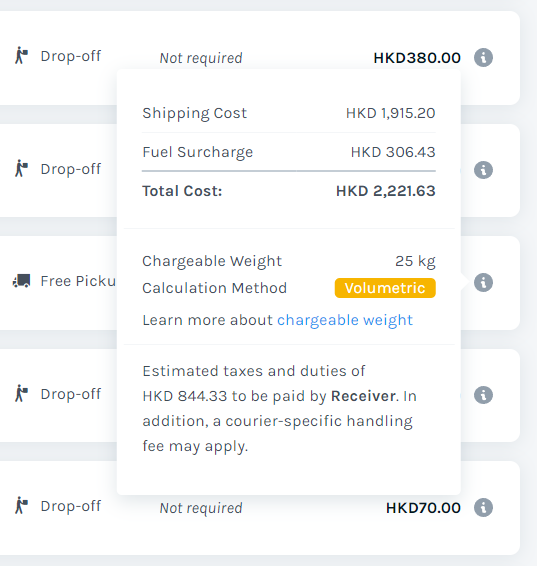
Task: Click info icon beside HKD380.00 price
Action: [483, 57]
